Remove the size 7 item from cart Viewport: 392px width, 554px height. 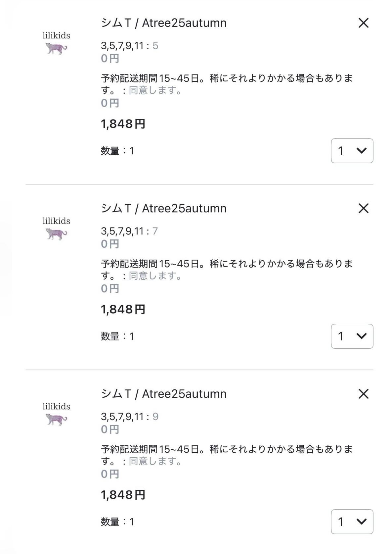coord(363,209)
